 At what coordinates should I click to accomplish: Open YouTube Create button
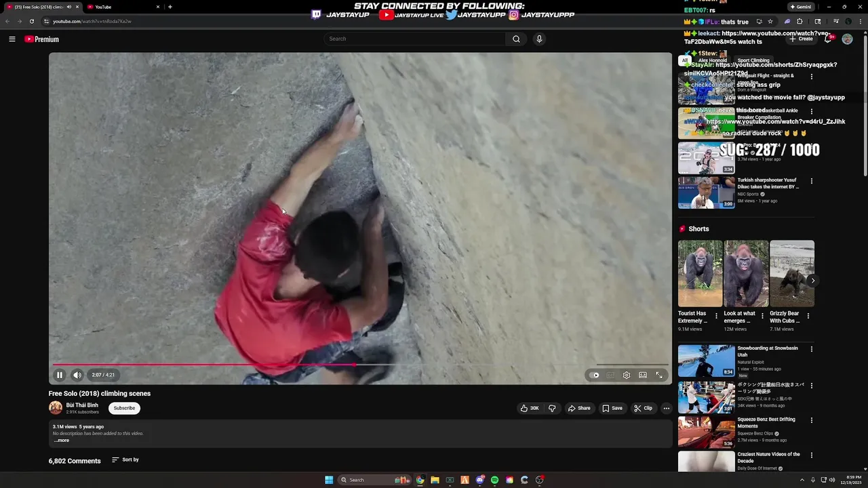coord(801,39)
